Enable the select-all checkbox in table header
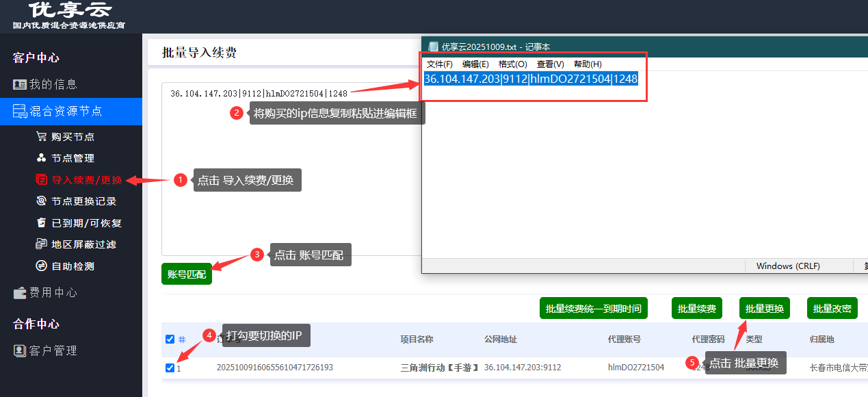The height and width of the screenshot is (397, 868). (169, 339)
